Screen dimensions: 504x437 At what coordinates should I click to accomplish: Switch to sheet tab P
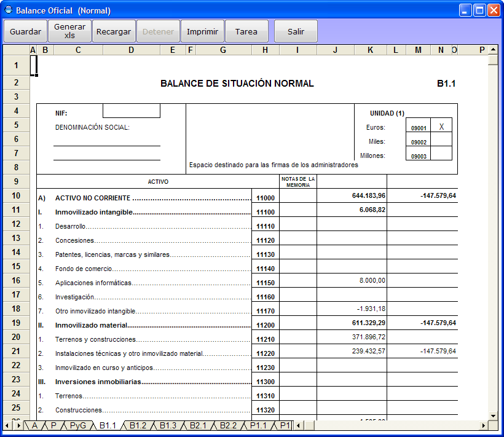click(x=53, y=426)
